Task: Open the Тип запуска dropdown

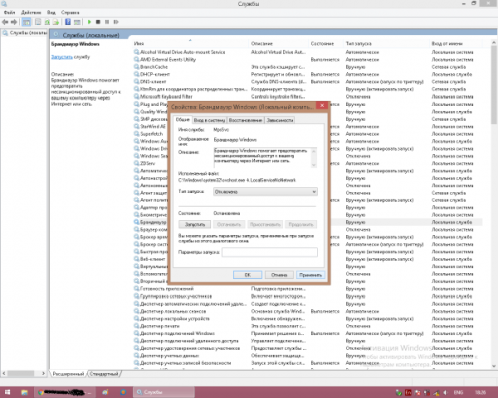Action: coord(265,192)
